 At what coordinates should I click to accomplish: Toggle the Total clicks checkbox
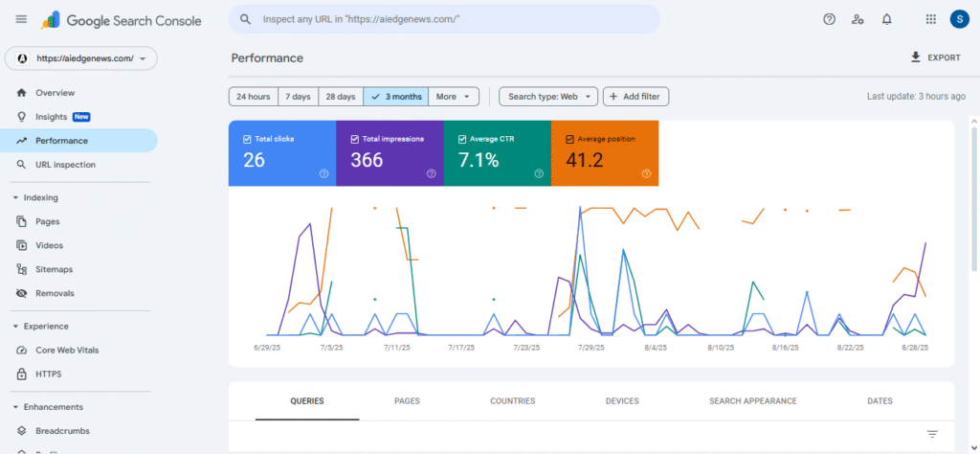[x=247, y=139]
